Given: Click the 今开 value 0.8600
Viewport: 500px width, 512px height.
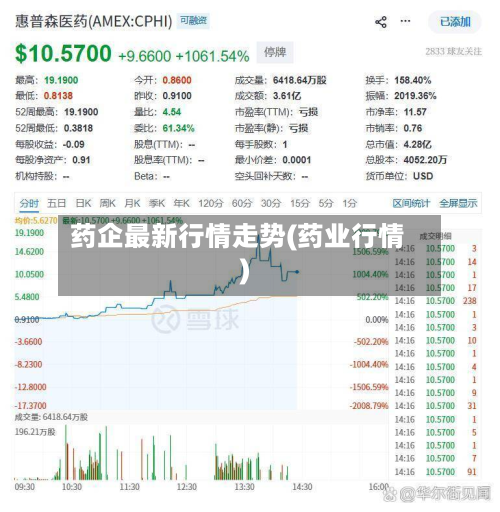Looking at the screenshot, I should click(177, 80).
